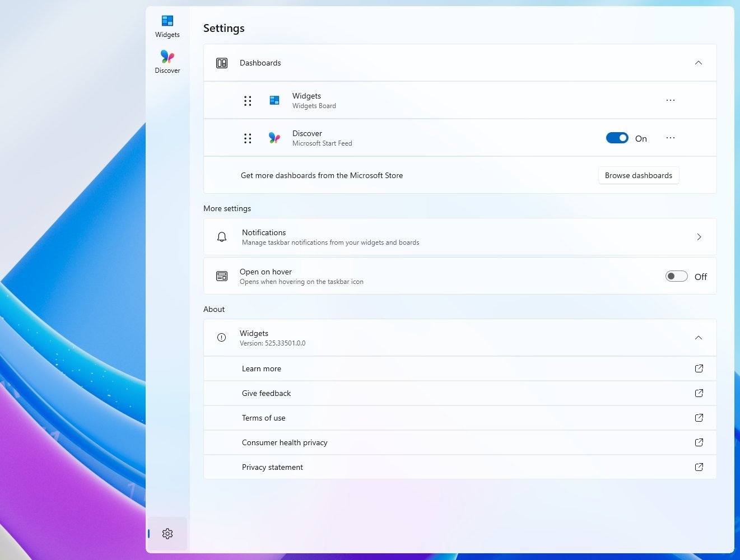740x560 pixels.
Task: Grab the Discover row drag handle
Action: click(248, 138)
